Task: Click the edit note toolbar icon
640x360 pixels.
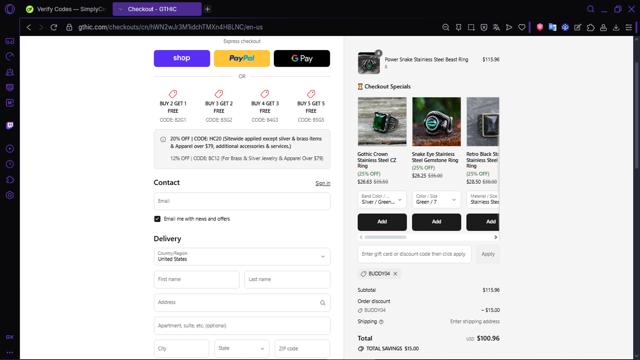Action: click(x=578, y=27)
